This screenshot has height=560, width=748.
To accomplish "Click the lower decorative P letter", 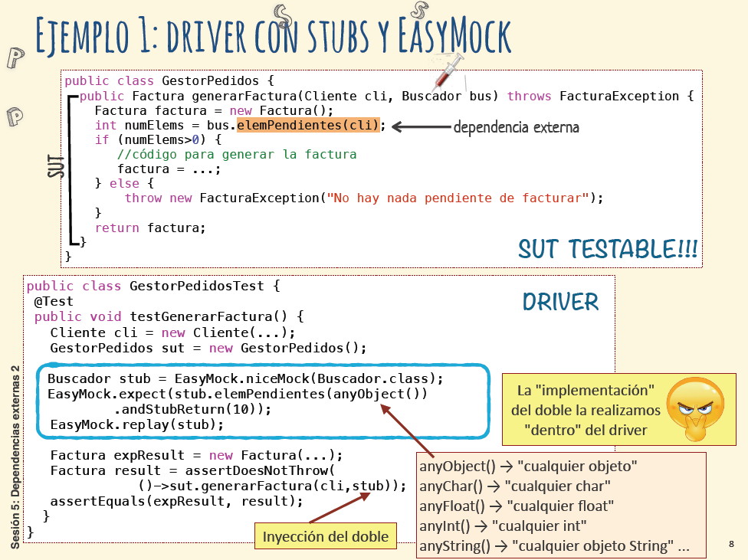I will [x=14, y=116].
